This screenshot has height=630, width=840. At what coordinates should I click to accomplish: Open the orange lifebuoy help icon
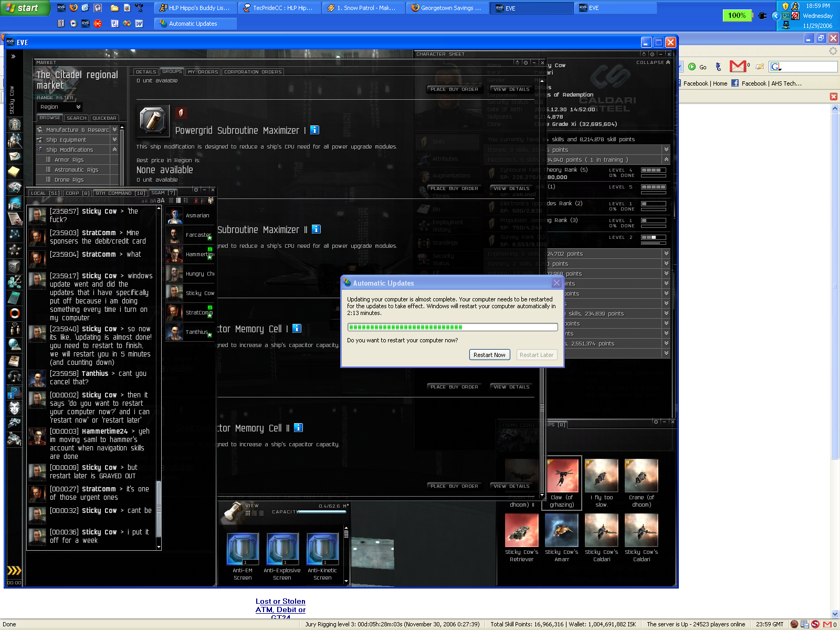click(x=14, y=313)
